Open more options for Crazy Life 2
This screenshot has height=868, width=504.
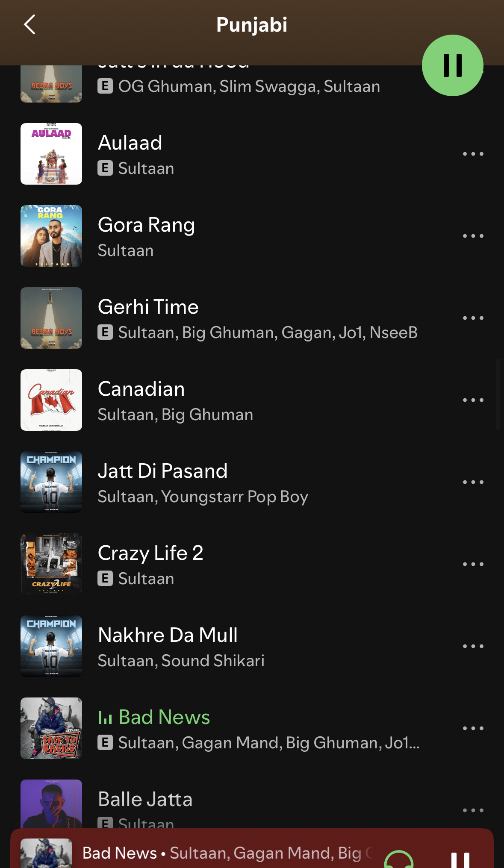click(x=473, y=564)
